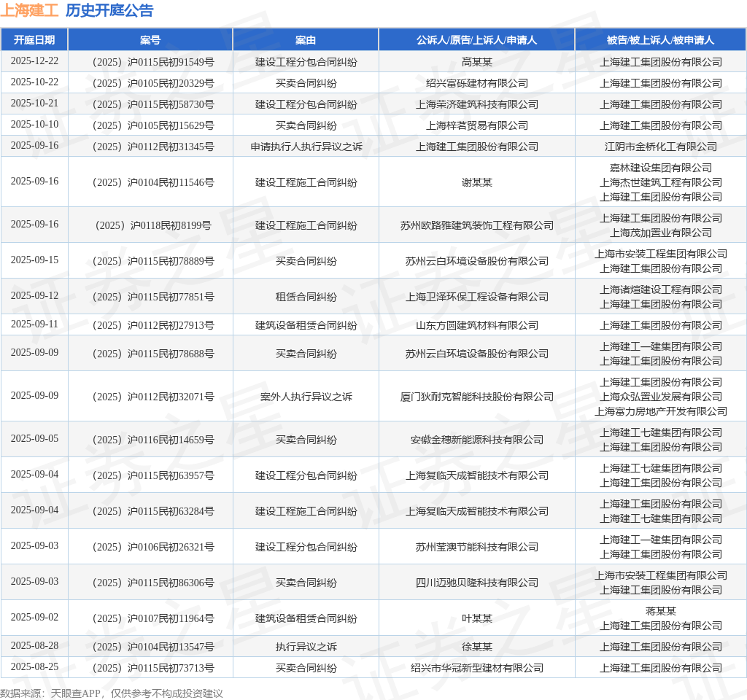
Task: Click the 案由 column header
Action: (x=306, y=40)
